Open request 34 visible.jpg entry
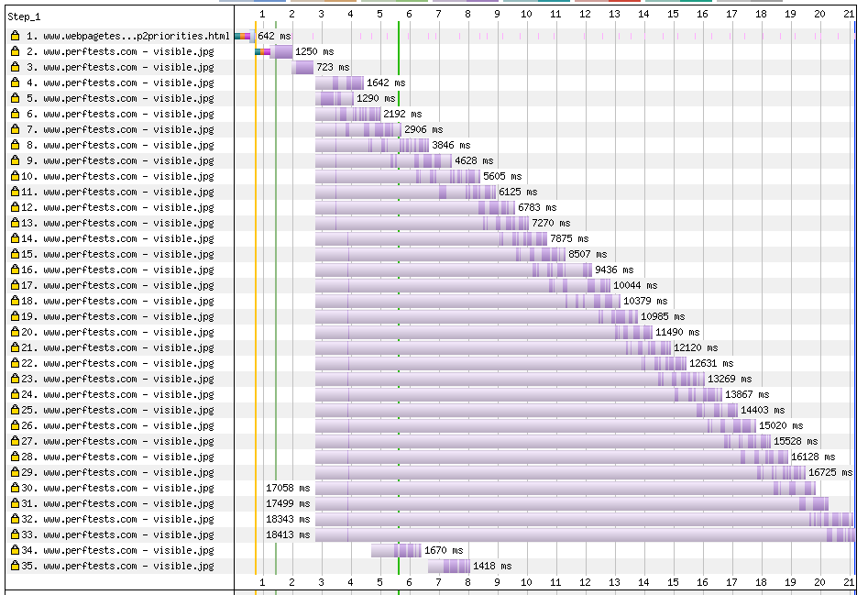The width and height of the screenshot is (868, 595). [x=127, y=550]
